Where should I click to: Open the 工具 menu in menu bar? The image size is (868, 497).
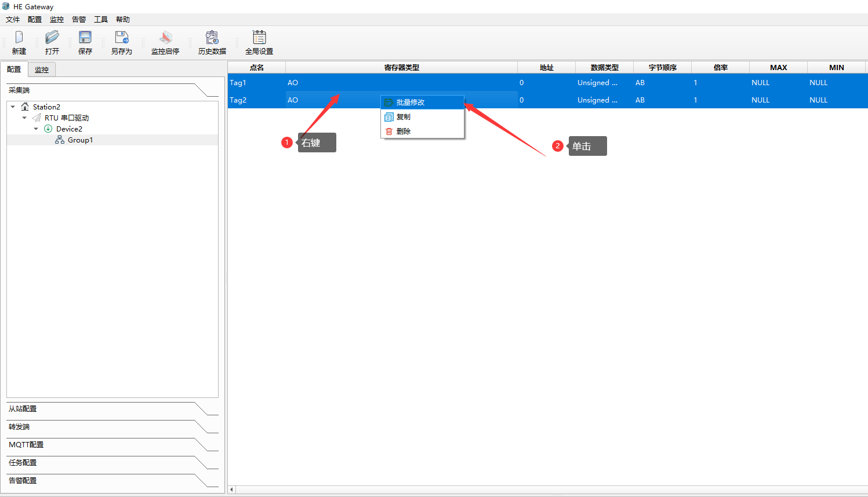[x=101, y=19]
